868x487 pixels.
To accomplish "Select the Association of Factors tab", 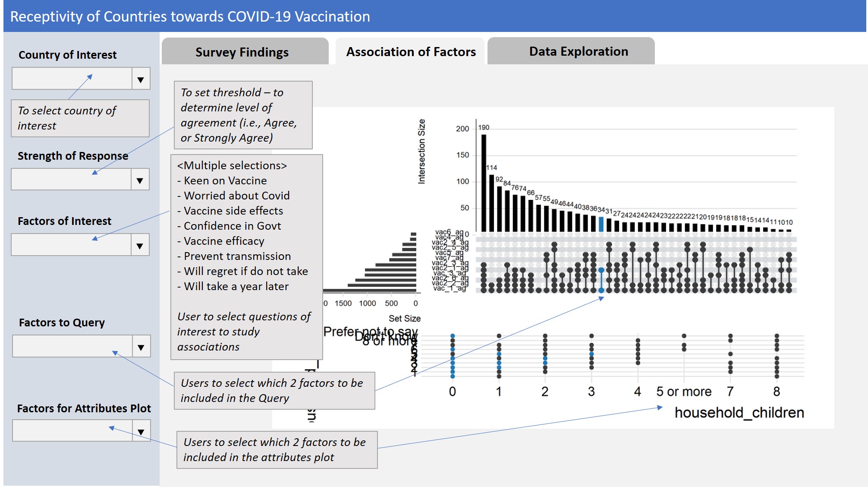I will (x=410, y=52).
